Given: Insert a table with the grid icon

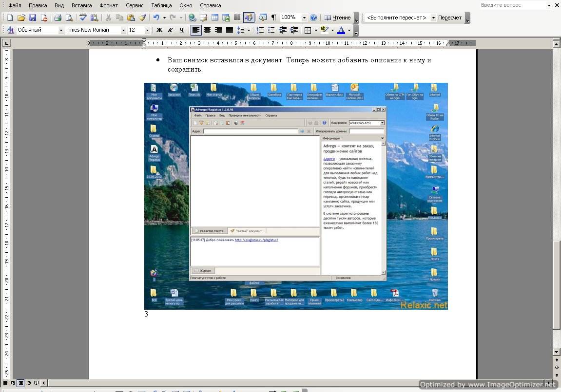Looking at the screenshot, I should [214, 18].
